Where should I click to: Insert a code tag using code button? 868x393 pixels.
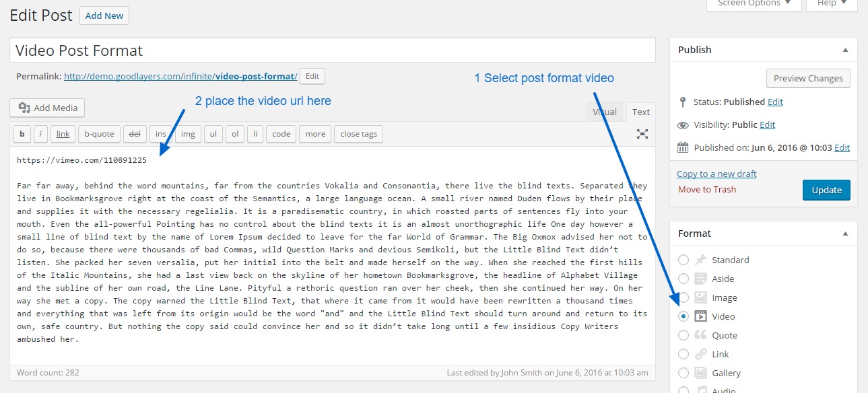(281, 134)
